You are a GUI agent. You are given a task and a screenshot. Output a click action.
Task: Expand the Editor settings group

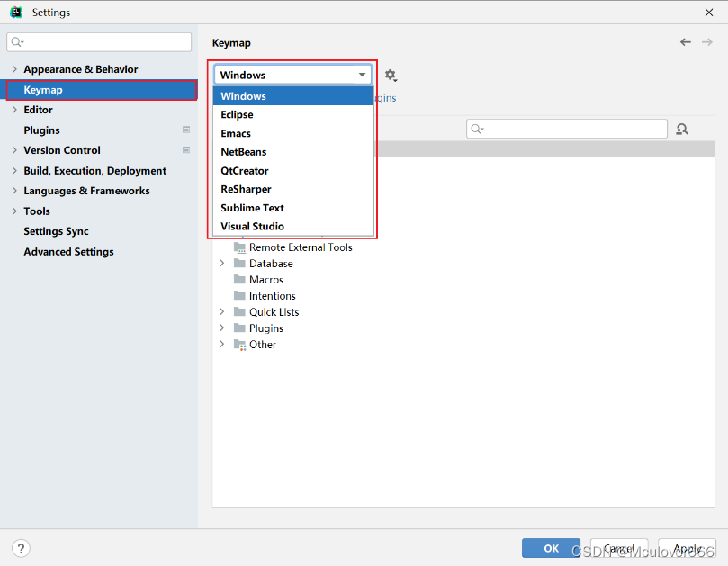14,110
